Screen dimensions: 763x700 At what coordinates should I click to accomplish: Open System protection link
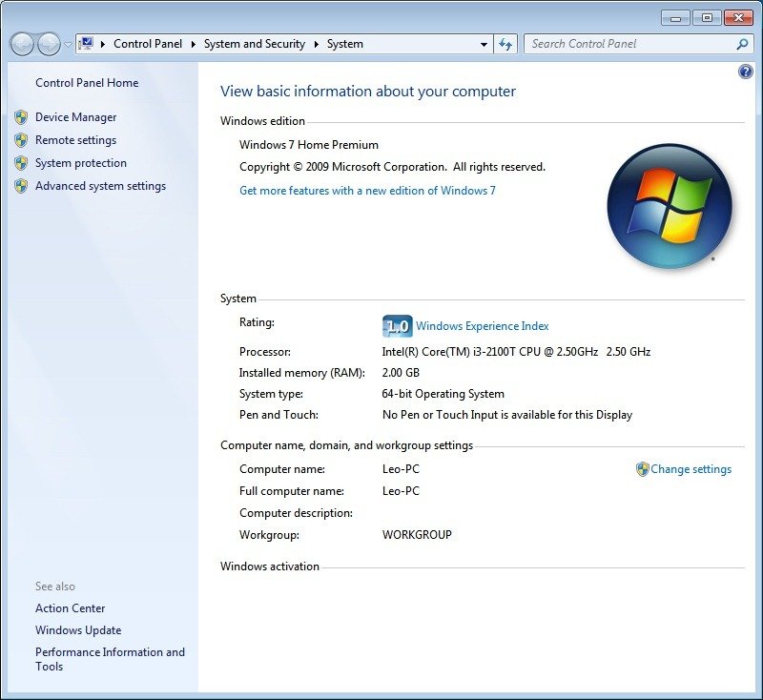click(81, 163)
